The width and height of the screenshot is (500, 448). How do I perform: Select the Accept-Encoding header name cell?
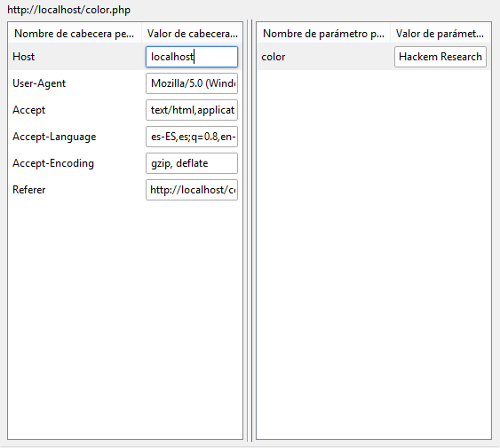tap(75, 163)
